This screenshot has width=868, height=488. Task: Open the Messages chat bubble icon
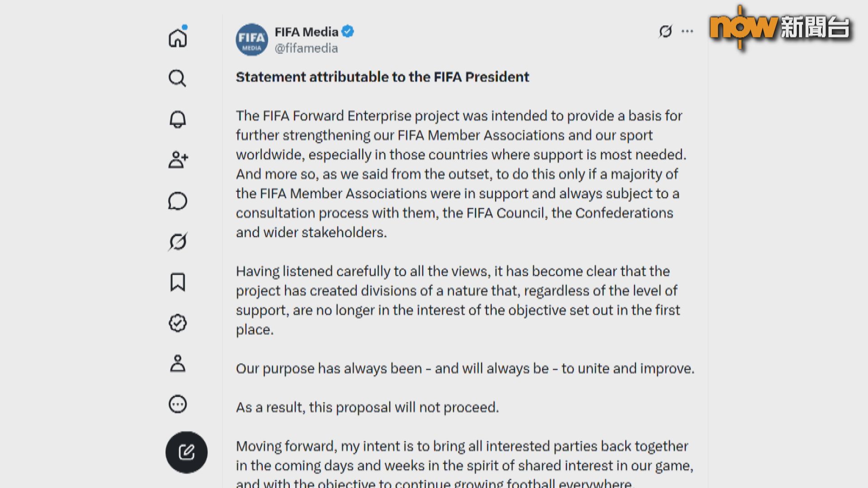pyautogui.click(x=178, y=201)
